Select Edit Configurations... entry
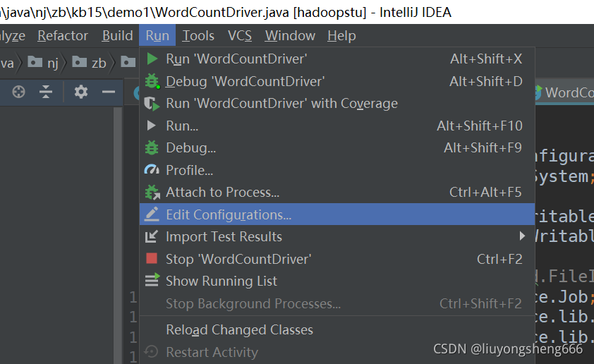 [337, 214]
